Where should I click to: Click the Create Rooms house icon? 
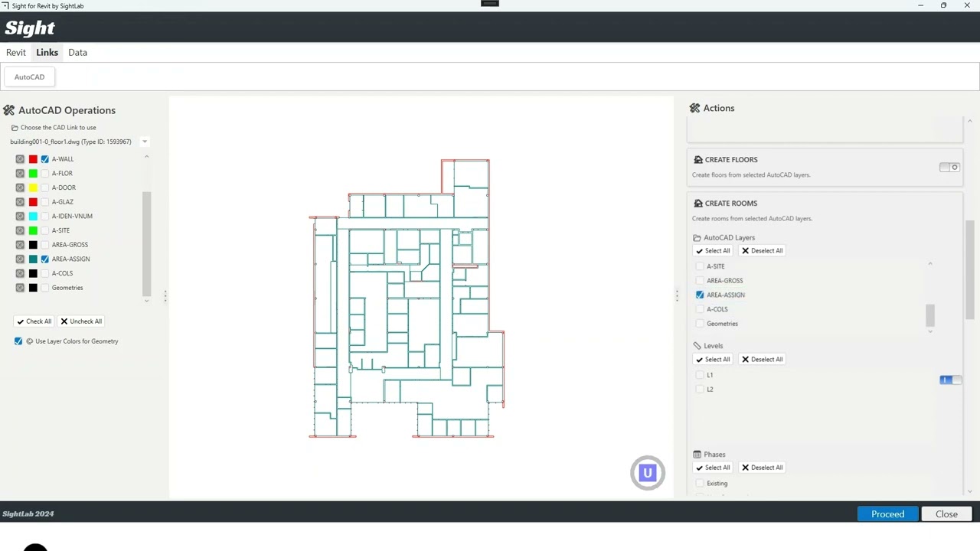click(x=698, y=204)
